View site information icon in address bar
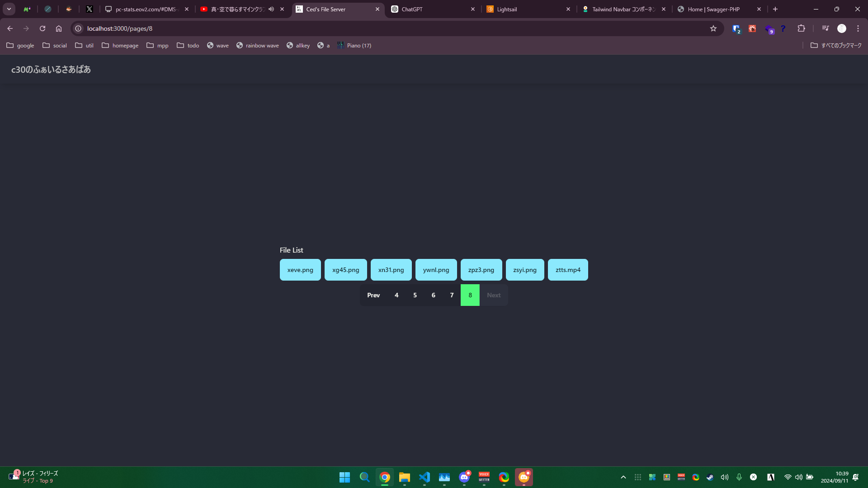The image size is (868, 488). point(78,28)
